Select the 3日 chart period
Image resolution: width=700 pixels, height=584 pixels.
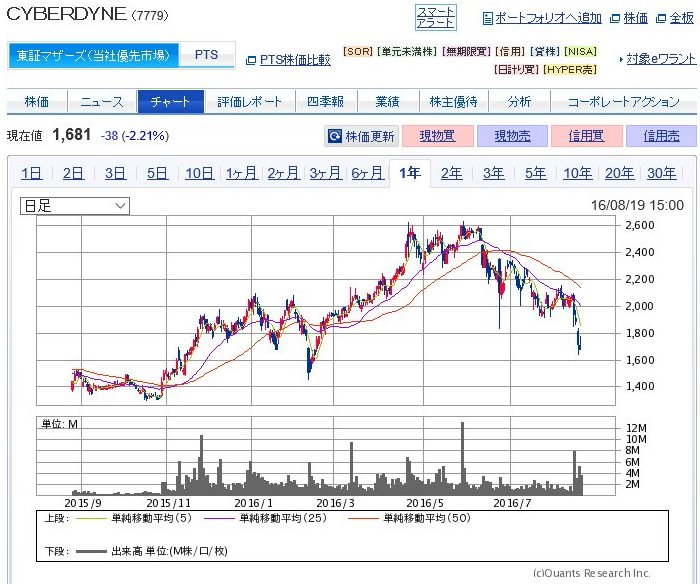116,173
